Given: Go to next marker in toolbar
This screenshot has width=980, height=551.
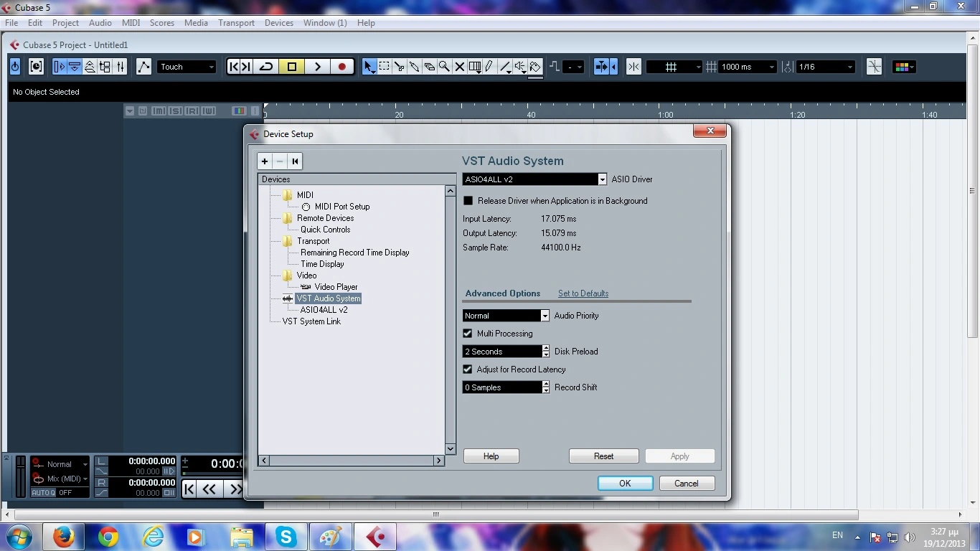Looking at the screenshot, I should click(x=246, y=67).
